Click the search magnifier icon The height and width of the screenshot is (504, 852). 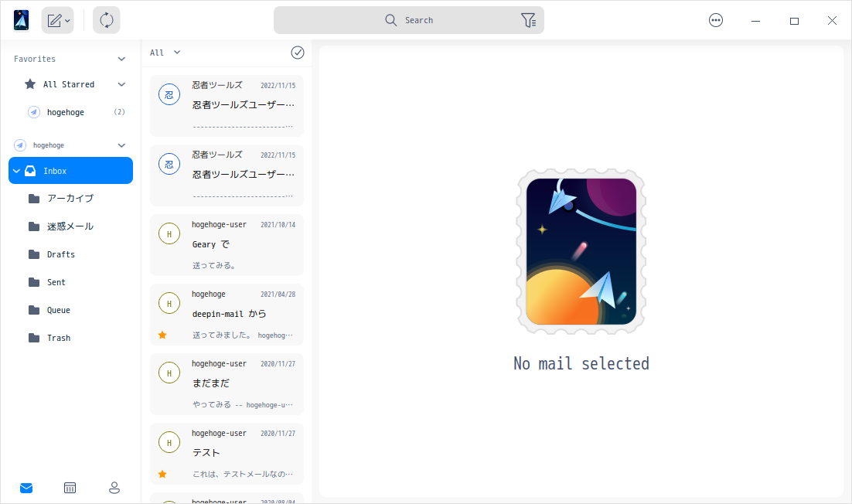(390, 20)
